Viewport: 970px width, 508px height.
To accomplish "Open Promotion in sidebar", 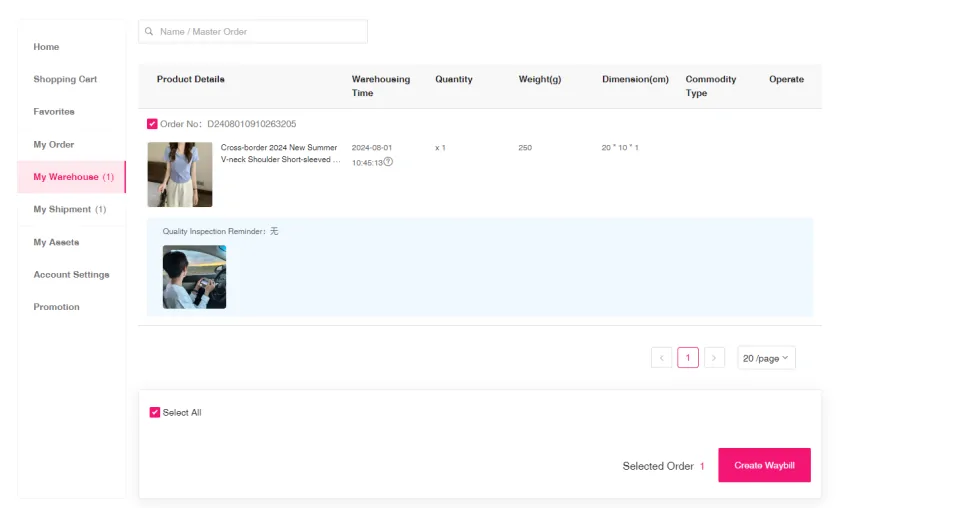I will [x=56, y=307].
